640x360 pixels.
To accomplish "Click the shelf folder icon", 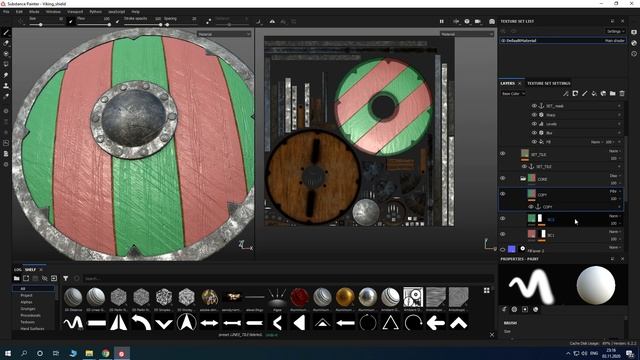I will pos(16,278).
